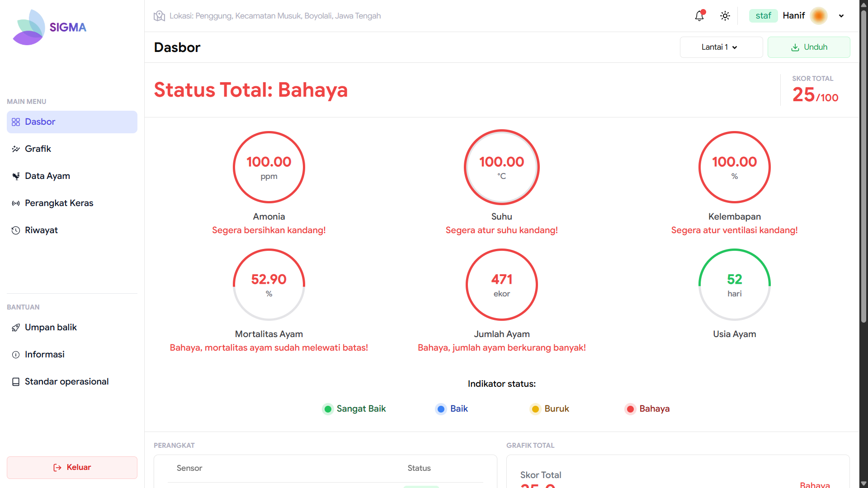868x488 pixels.
Task: Click the chicken icon next to Data Ayam
Action: click(x=16, y=176)
